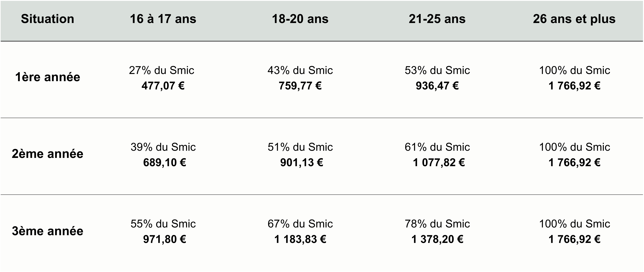The image size is (644, 272).
Task: Select the 16 à 17 ans header
Action: 163,19
